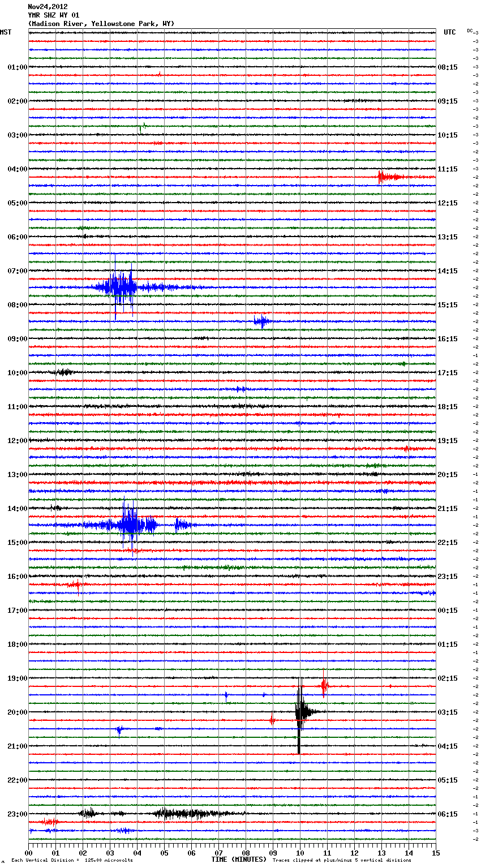Image resolution: width=481 pixels, height=868 pixels.
Task: Click the 03:15 UTC time label
Action: (x=448, y=712)
